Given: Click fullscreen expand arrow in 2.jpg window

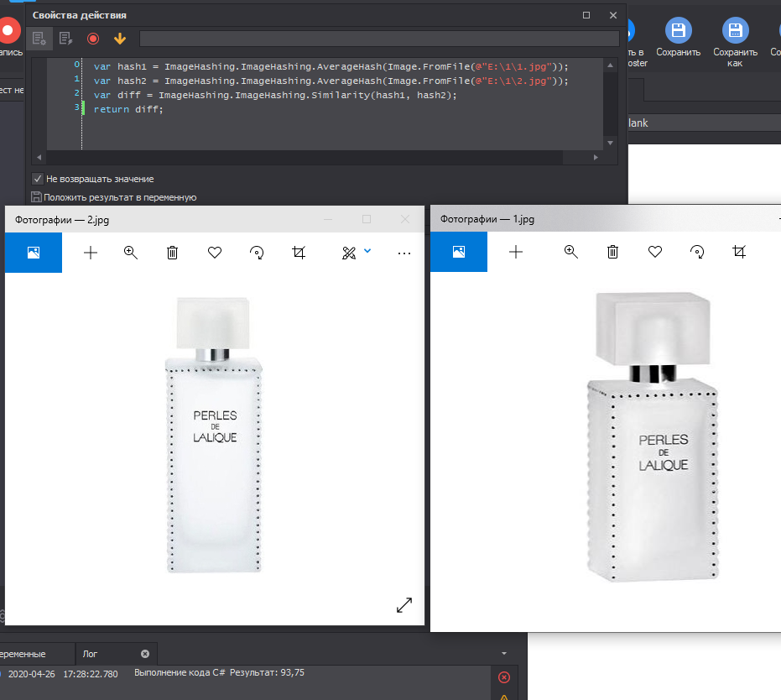Looking at the screenshot, I should click(x=404, y=605).
